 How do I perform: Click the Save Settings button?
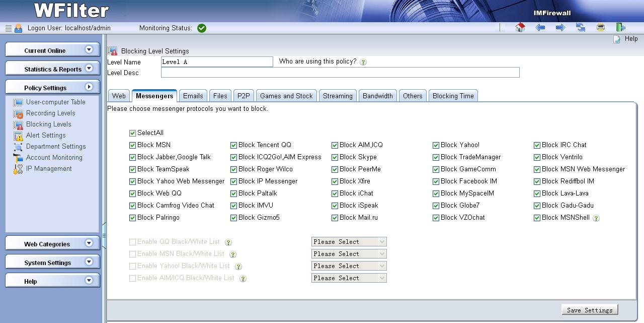pyautogui.click(x=589, y=310)
